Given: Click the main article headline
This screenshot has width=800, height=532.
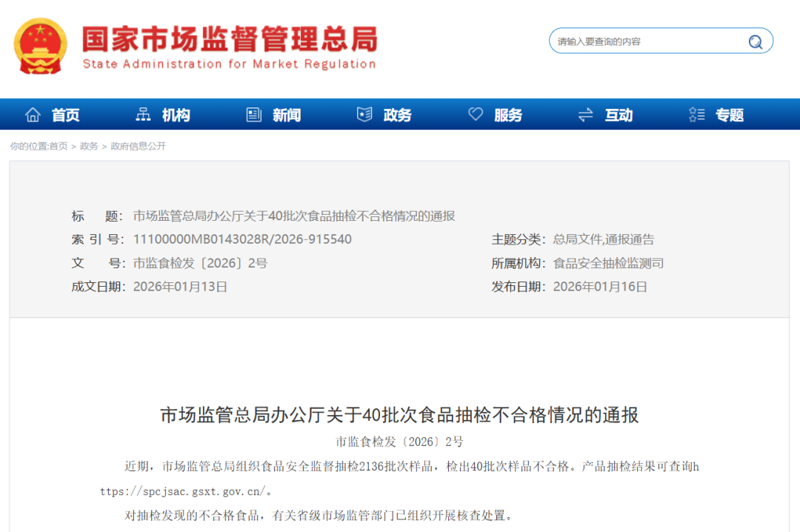Looking at the screenshot, I should coord(399,415).
